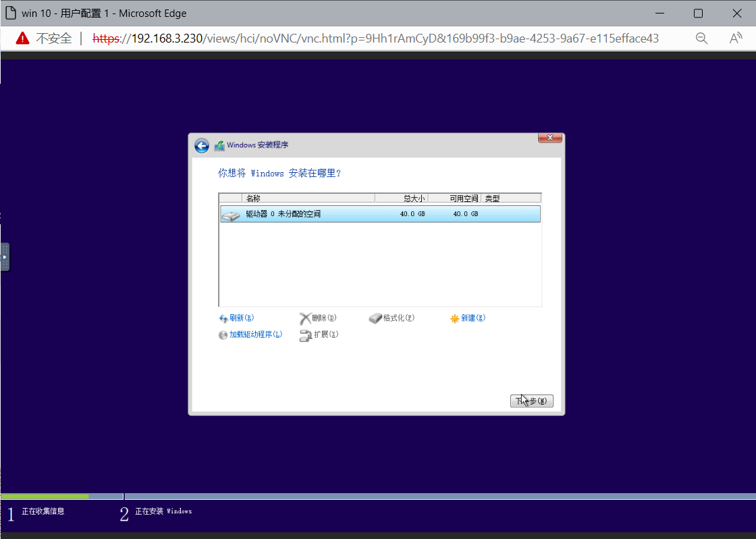This screenshot has width=756, height=539.
Task: Click the 不安全 warning triangle icon
Action: [23, 38]
